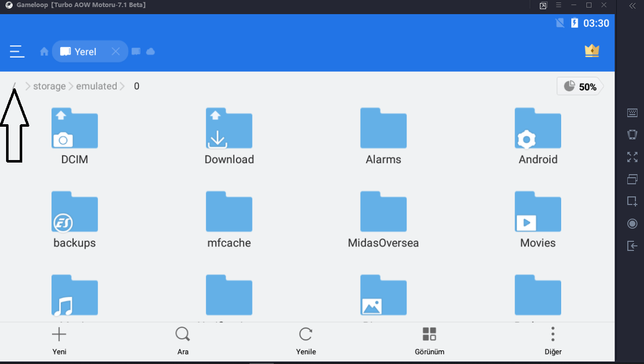Collapse Gameloop sidebar with double chevron
The width and height of the screenshot is (644, 364).
632,6
